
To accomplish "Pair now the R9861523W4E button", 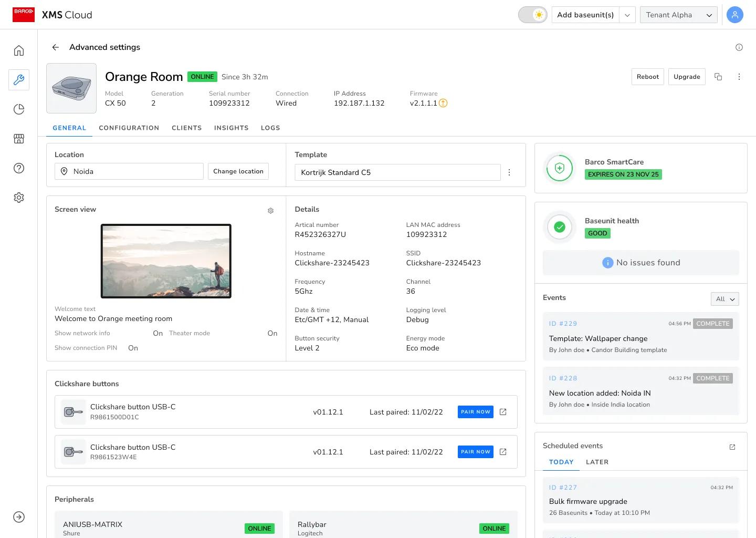I will [476, 452].
